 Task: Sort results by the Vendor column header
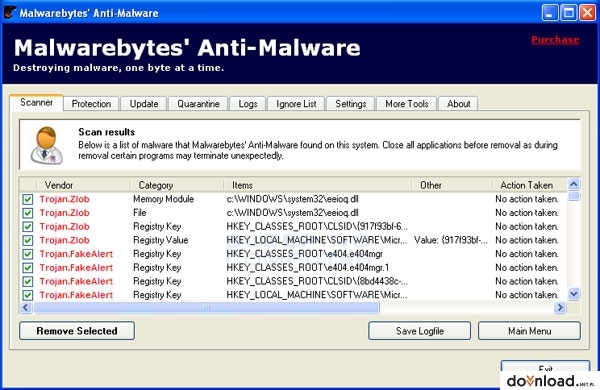click(83, 185)
